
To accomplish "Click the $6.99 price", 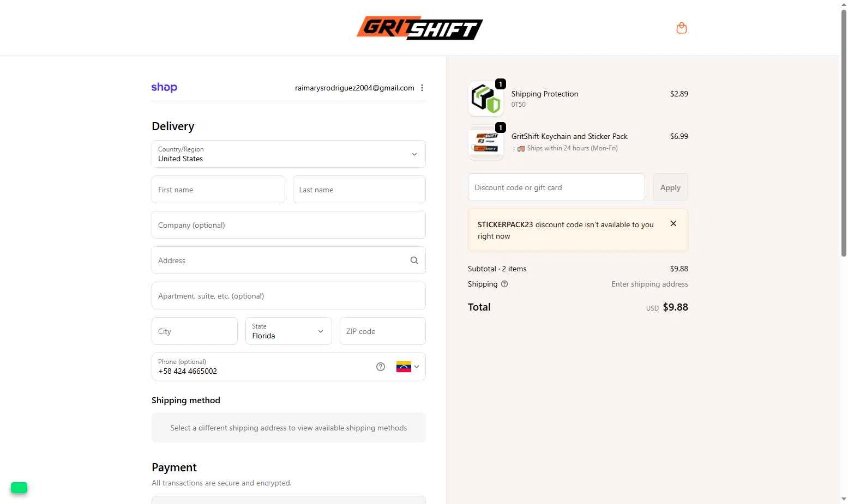I will click(x=679, y=136).
